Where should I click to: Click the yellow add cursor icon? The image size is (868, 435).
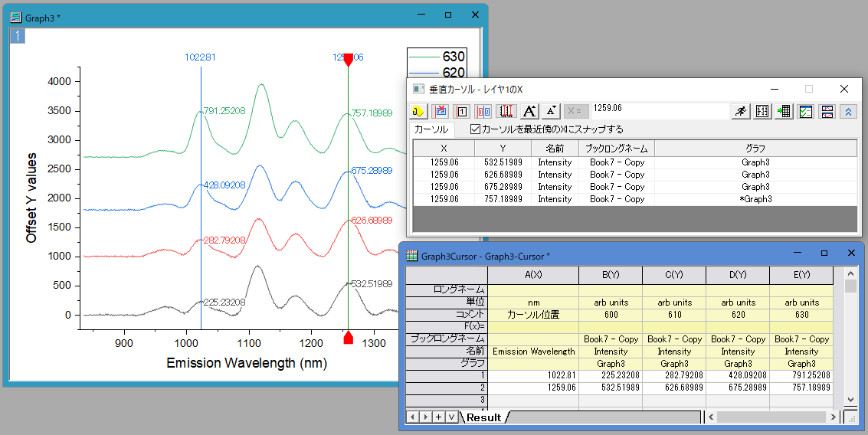click(418, 112)
